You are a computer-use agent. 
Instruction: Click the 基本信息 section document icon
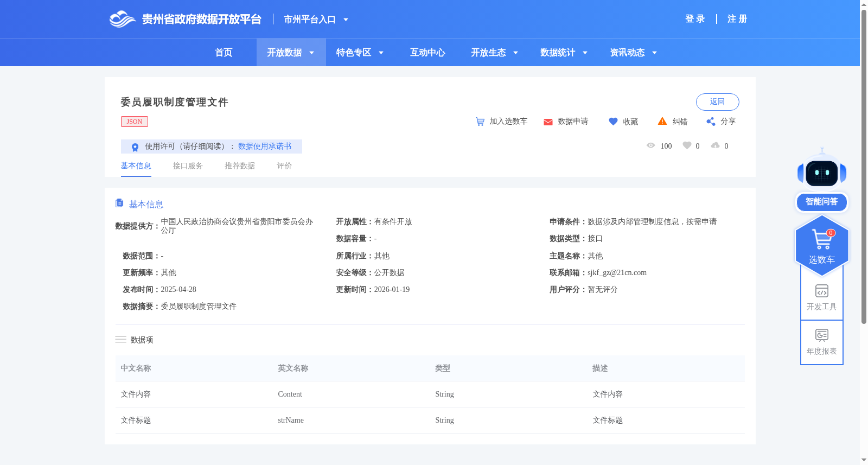point(119,203)
